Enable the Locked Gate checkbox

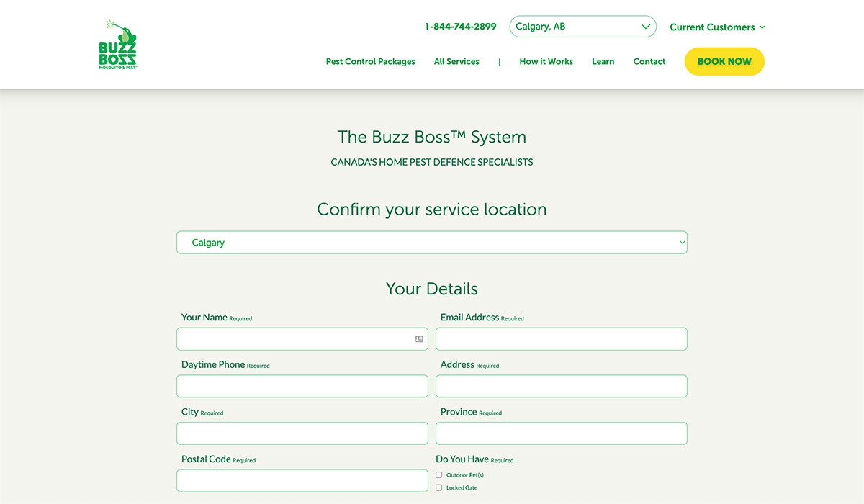coord(439,488)
